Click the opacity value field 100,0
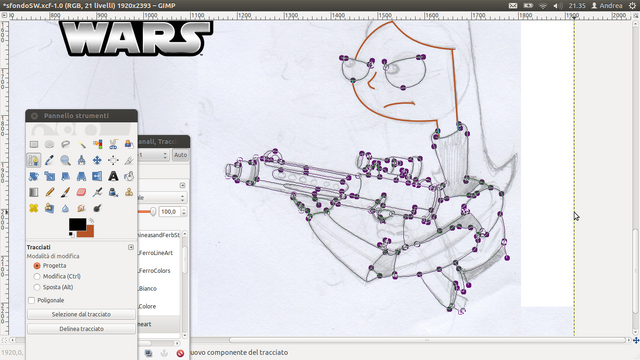The height and width of the screenshot is (360, 640). 169,211
